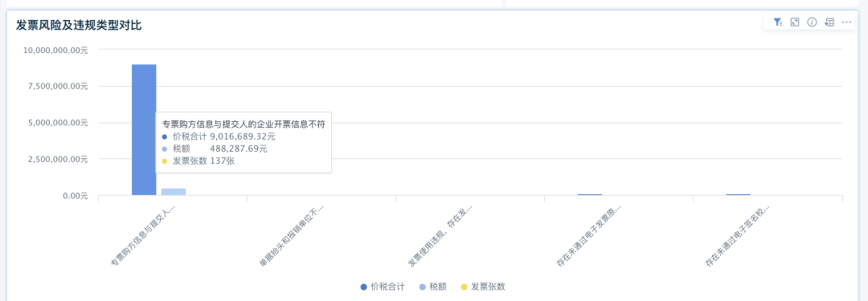Select the chart title 发票风险及违规类型对比

click(x=80, y=24)
